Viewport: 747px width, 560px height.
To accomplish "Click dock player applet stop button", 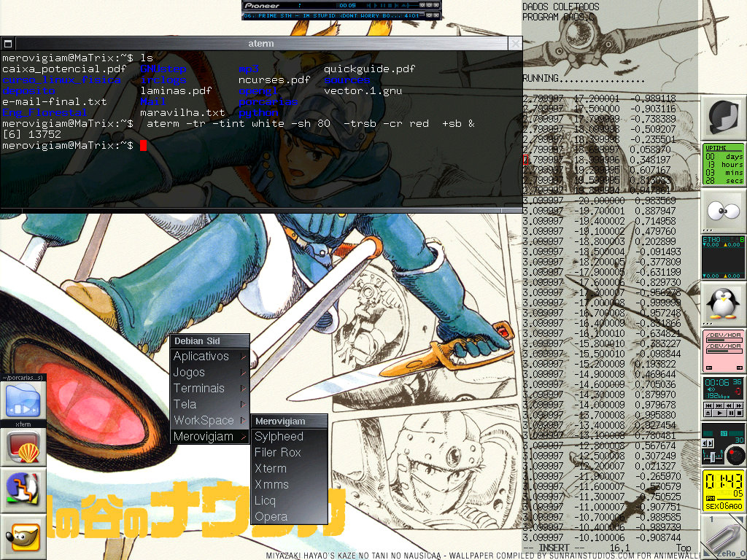I will (x=739, y=413).
